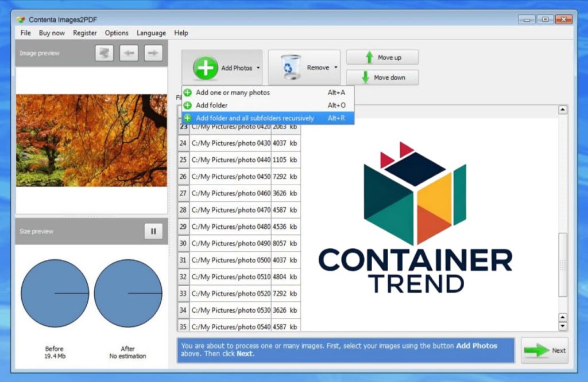Click the 4804 kb size cell
The image size is (588, 382).
286,277
